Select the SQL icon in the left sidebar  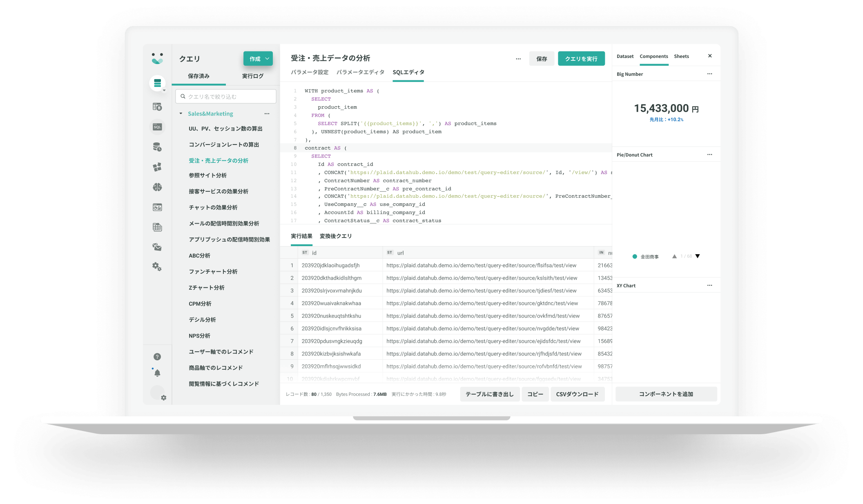[x=158, y=127]
